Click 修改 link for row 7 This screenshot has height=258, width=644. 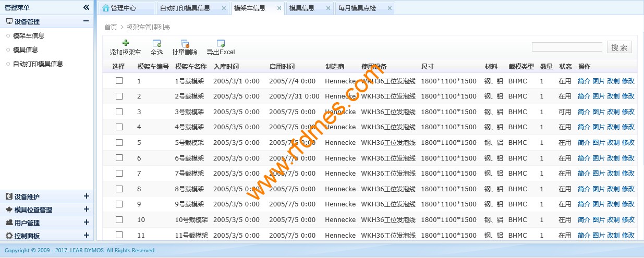628,173
